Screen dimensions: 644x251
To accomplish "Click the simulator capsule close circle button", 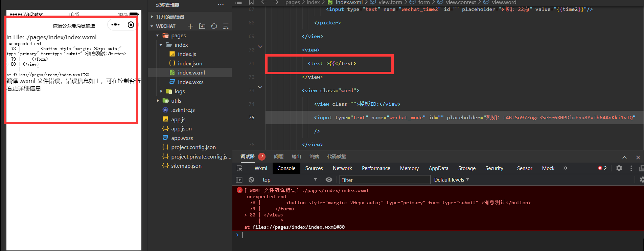I will [x=131, y=24].
